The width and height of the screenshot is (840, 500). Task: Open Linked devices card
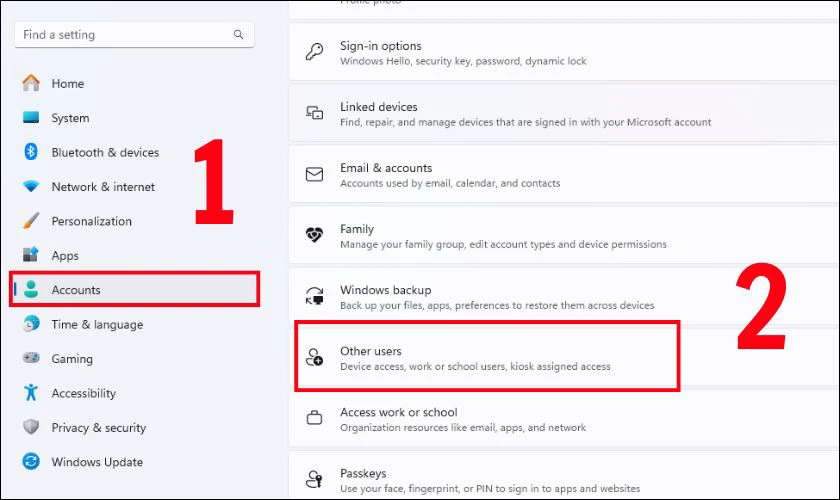coord(564,113)
